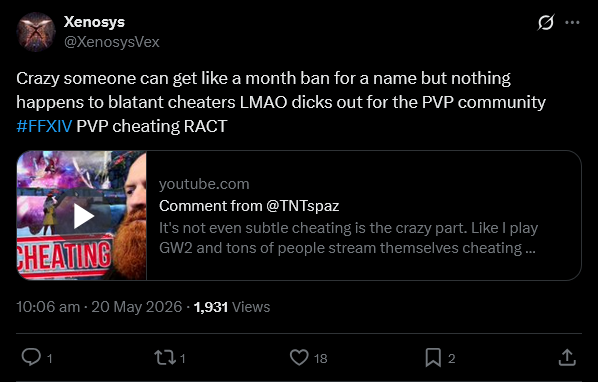Screen dimensions: 598x382
Task: Open the @XenosysVex handle link
Action: pos(111,42)
